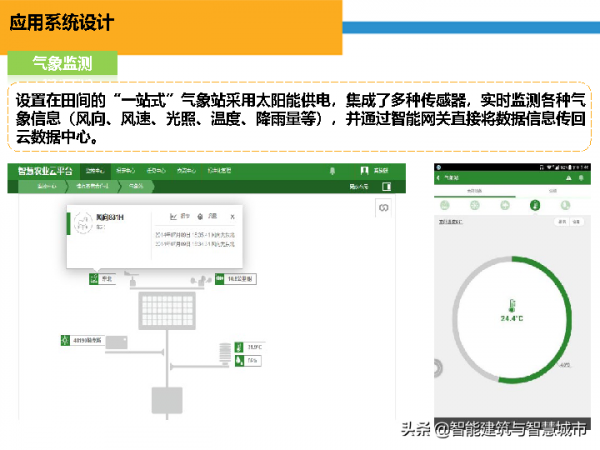Tap the back arrow in mobile app header

[x=439, y=178]
